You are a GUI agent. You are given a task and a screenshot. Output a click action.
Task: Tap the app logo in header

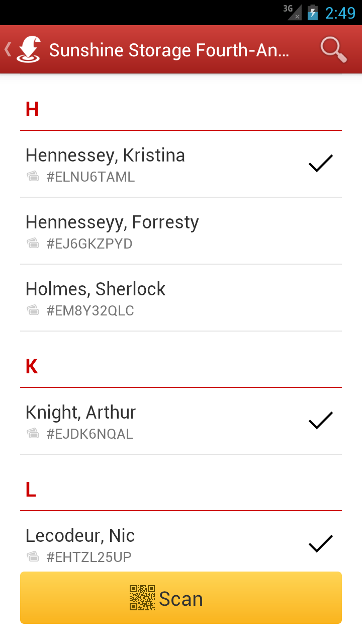(x=29, y=50)
